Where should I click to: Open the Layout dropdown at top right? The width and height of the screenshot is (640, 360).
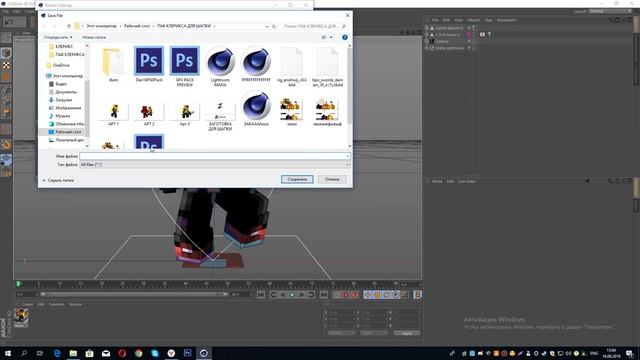[611, 11]
